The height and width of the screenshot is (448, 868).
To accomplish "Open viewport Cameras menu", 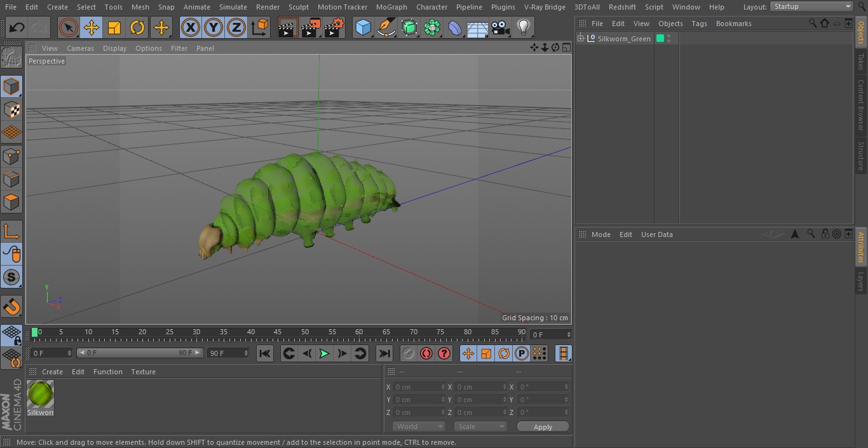I will click(80, 48).
